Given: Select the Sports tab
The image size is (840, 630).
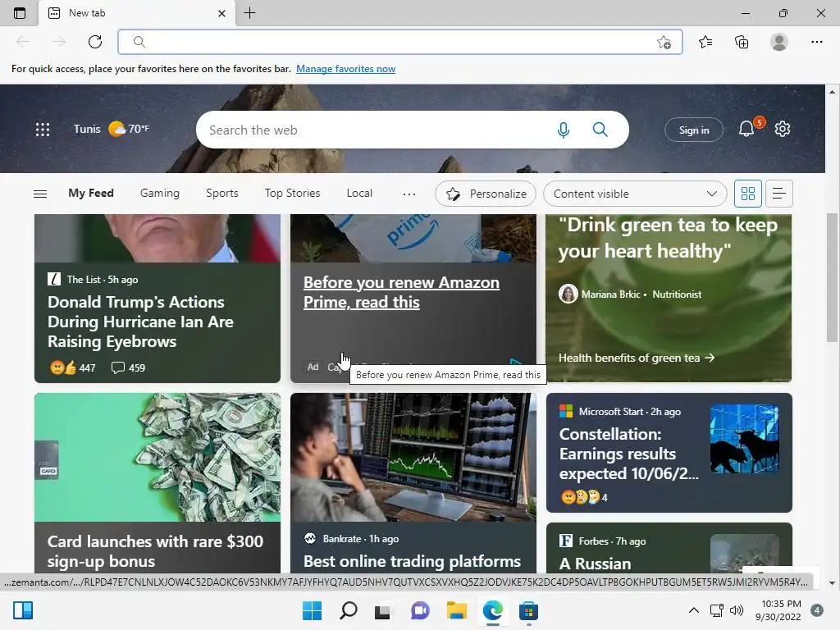Looking at the screenshot, I should 221,194.
